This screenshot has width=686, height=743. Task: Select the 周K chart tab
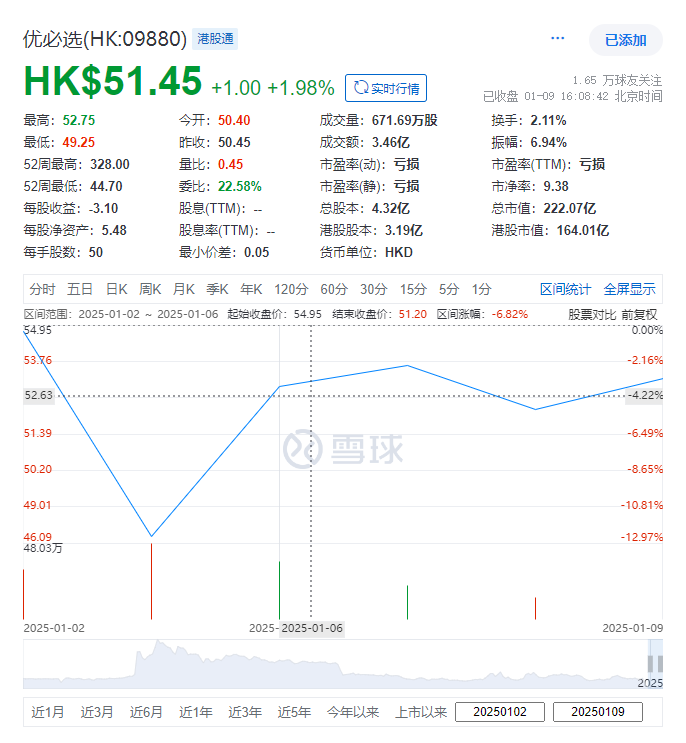(150, 289)
